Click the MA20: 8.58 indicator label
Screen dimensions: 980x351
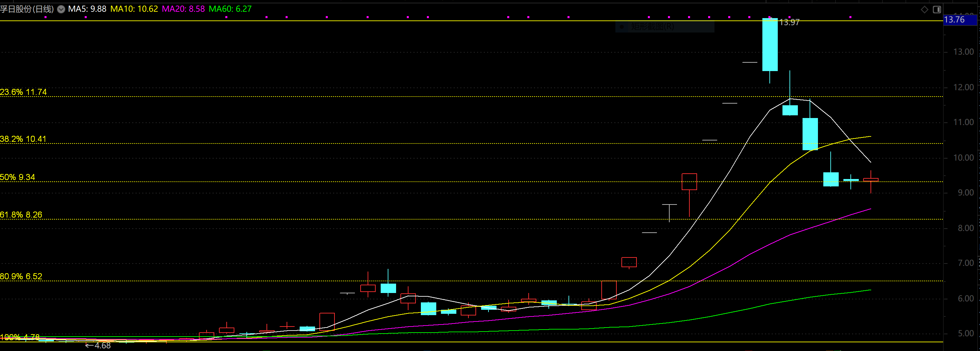(183, 9)
